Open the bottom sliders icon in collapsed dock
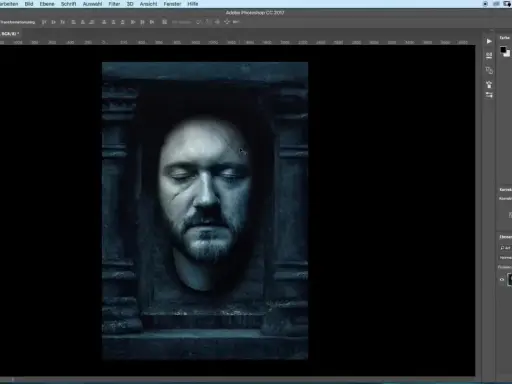This screenshot has height=384, width=512. [x=489, y=95]
